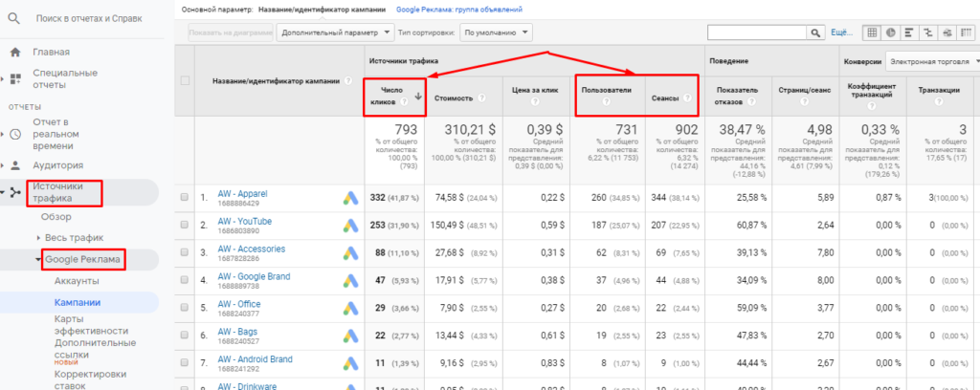Check the AW - YouTube row checkbox
The width and height of the screenshot is (980, 390).
[185, 226]
